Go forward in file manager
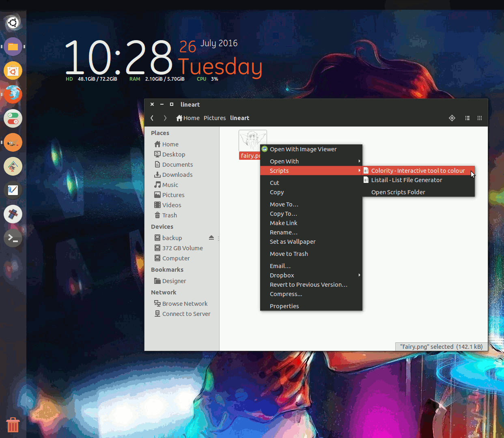This screenshot has width=504, height=438. pos(165,118)
